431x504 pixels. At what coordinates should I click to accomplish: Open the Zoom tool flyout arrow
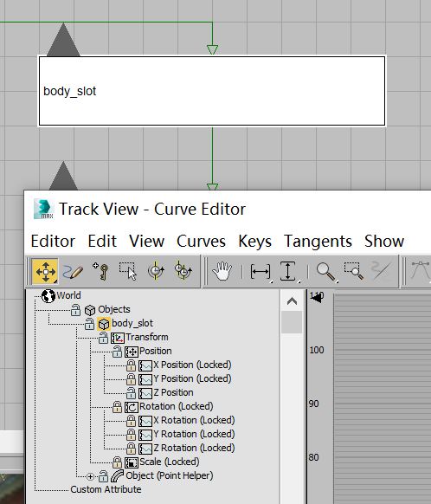tap(337, 282)
